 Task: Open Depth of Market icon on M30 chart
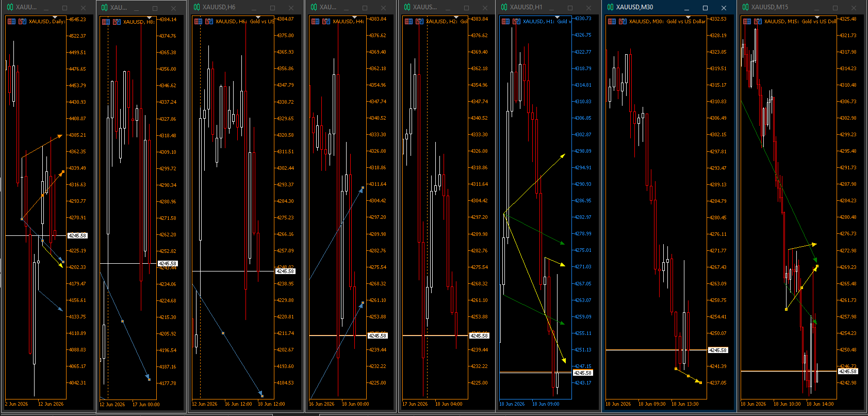pyautogui.click(x=623, y=21)
